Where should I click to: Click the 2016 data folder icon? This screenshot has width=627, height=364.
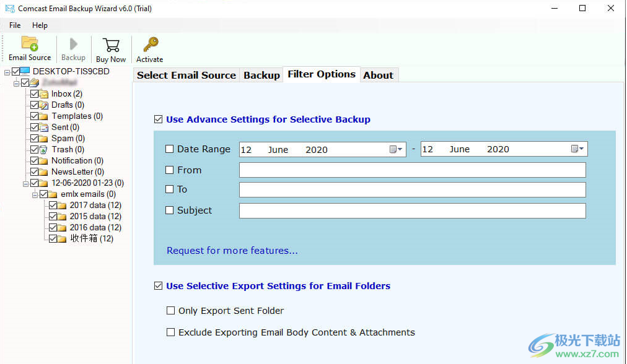[62, 228]
